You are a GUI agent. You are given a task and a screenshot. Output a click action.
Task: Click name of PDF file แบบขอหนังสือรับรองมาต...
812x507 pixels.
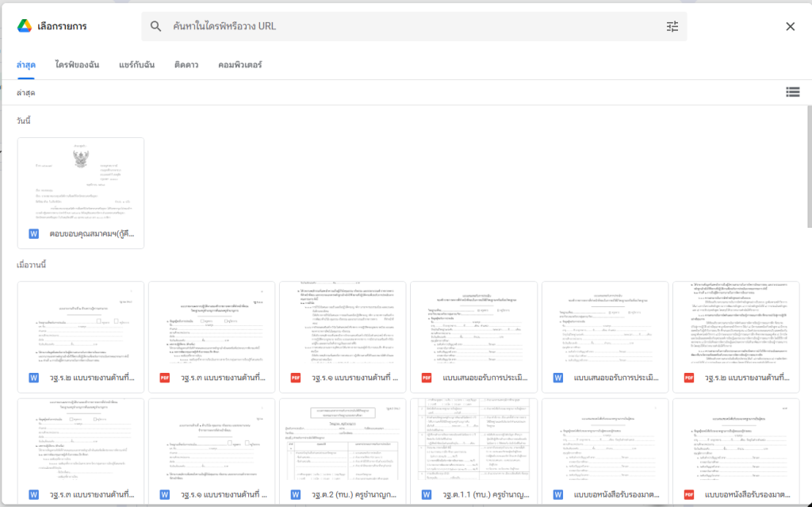(x=747, y=494)
